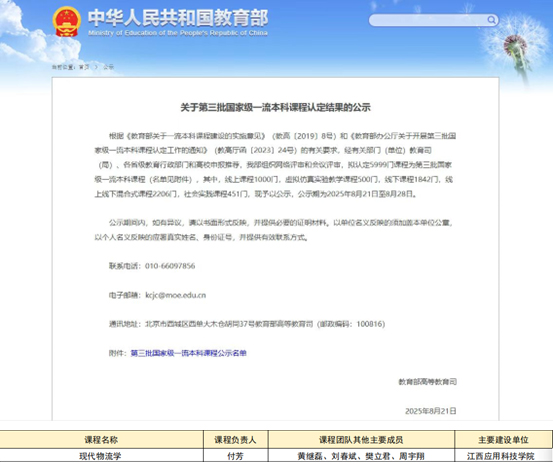Click 中华人民共和国教育部 site title

[x=178, y=18]
